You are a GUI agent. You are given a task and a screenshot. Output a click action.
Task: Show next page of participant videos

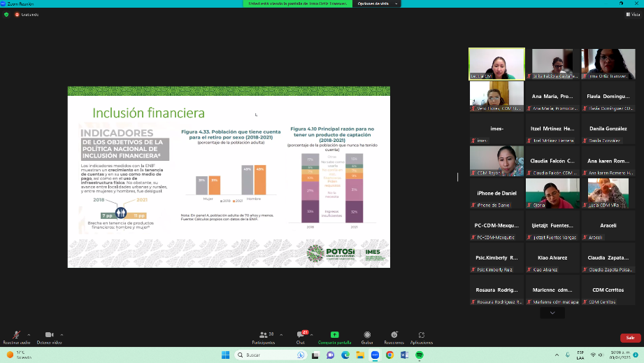[552, 313]
